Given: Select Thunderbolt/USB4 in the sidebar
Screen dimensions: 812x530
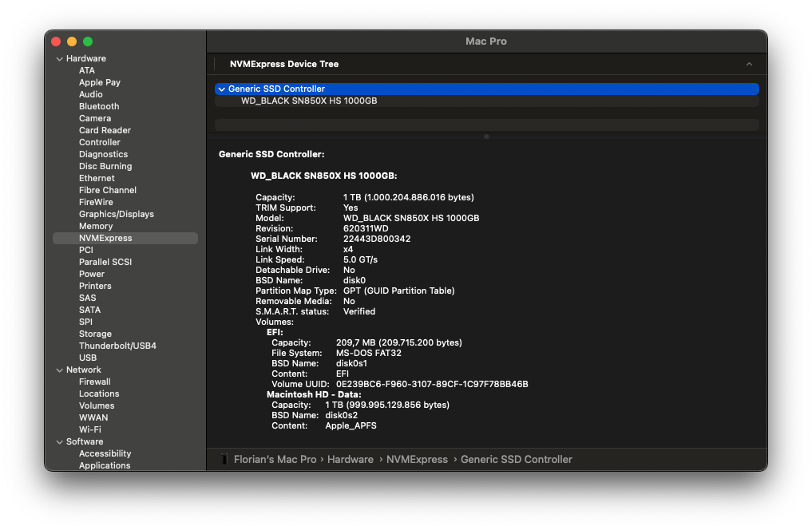Looking at the screenshot, I should (117, 346).
